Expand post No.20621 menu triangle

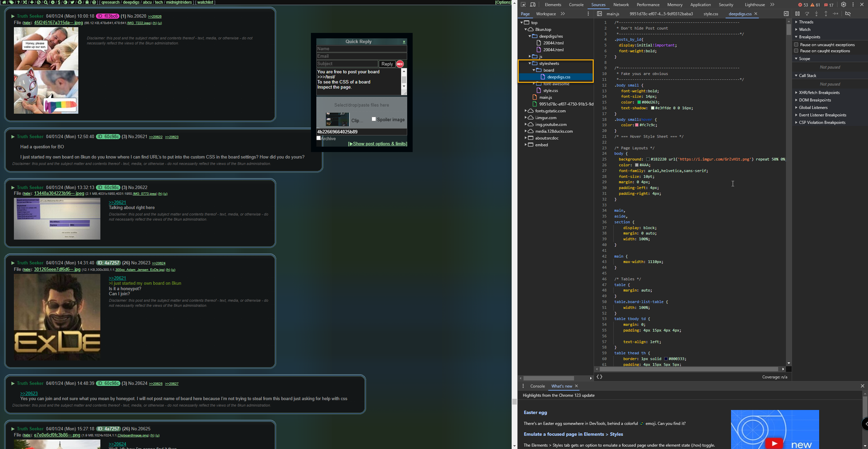click(13, 137)
